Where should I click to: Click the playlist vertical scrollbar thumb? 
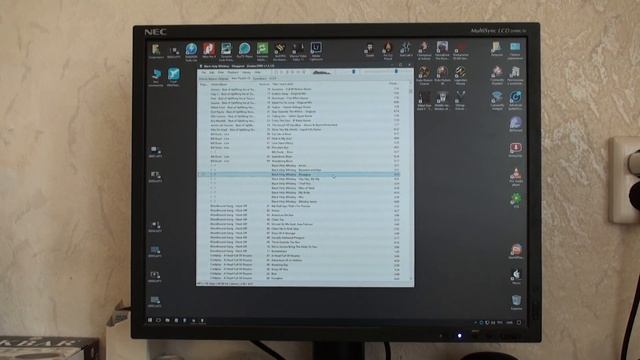411,91
